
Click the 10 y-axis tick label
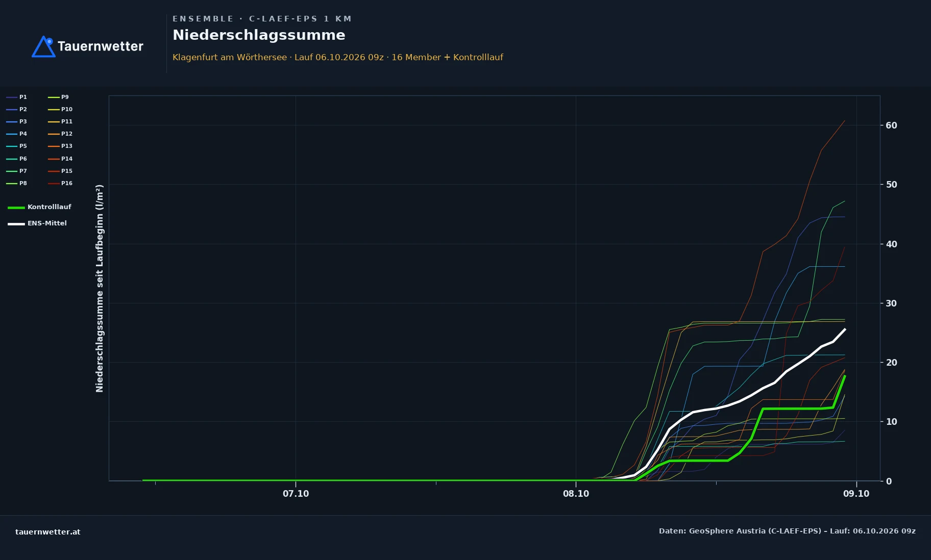[891, 422]
